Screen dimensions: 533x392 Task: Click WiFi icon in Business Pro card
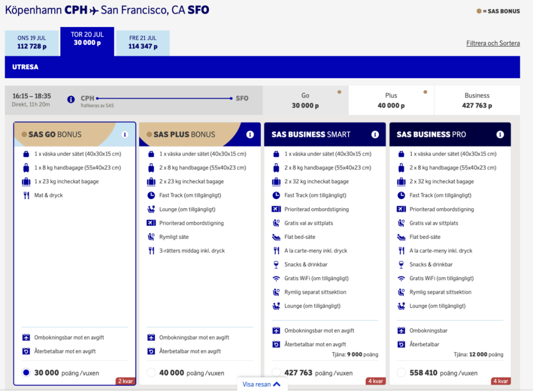tap(401, 279)
